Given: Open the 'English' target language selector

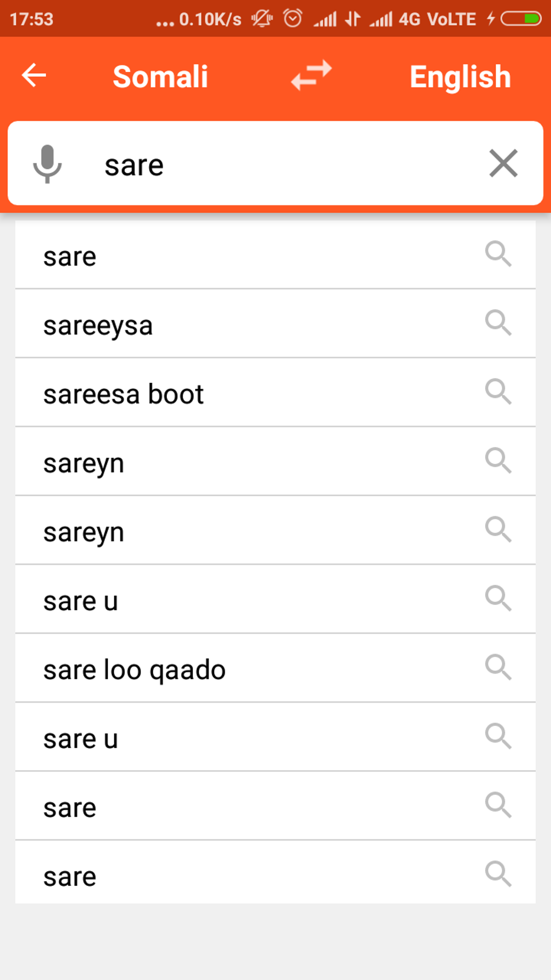Looking at the screenshot, I should click(460, 76).
